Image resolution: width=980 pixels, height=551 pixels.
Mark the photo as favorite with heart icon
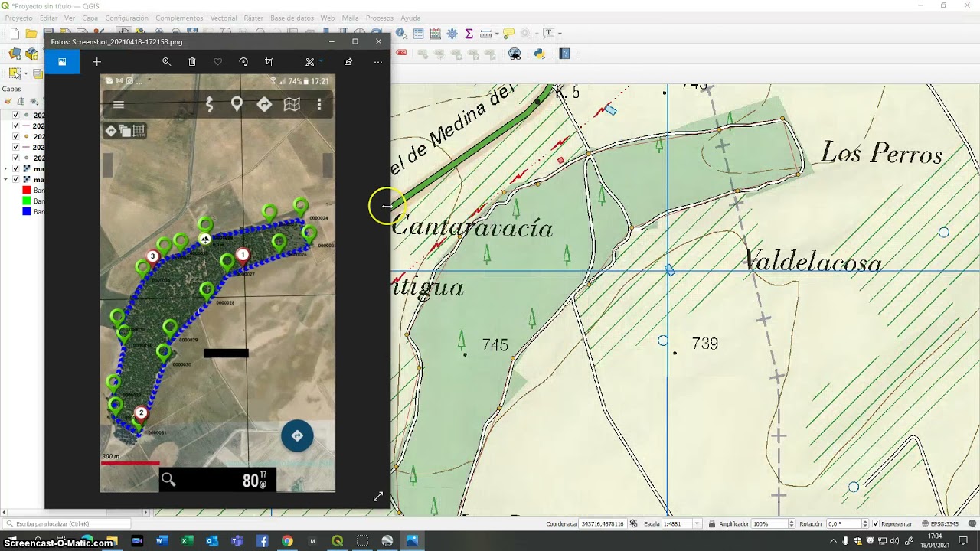(217, 62)
